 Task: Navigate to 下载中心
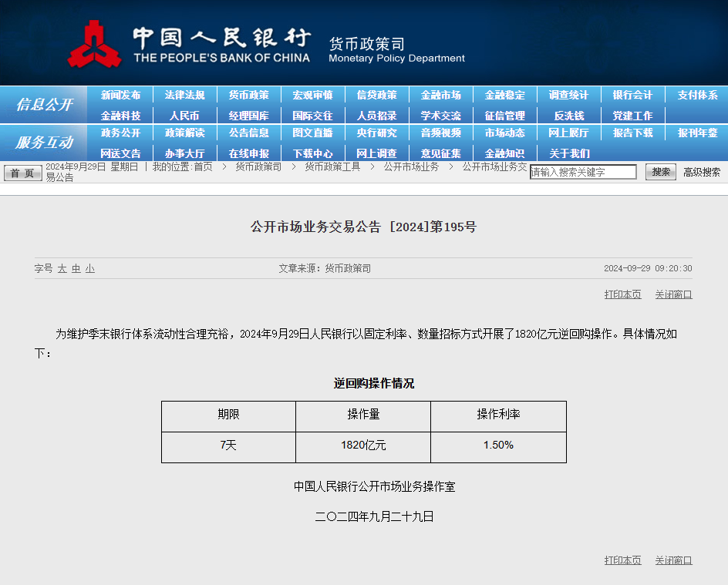pos(312,153)
